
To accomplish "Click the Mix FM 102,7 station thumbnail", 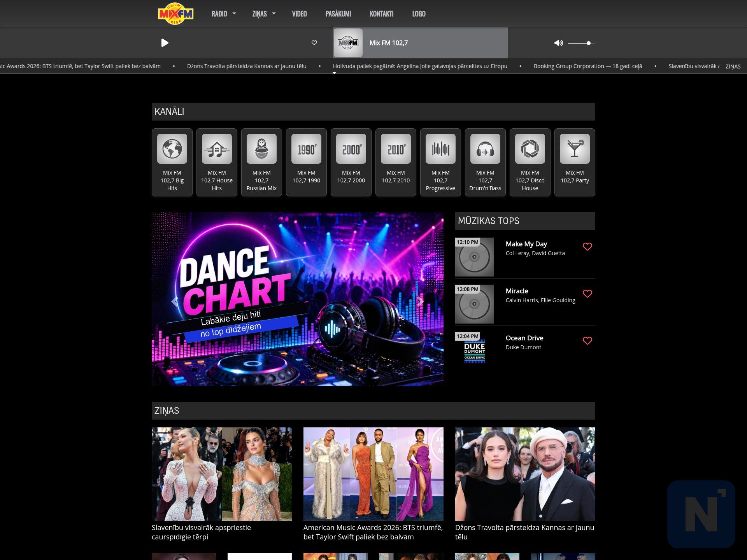I will point(348,43).
